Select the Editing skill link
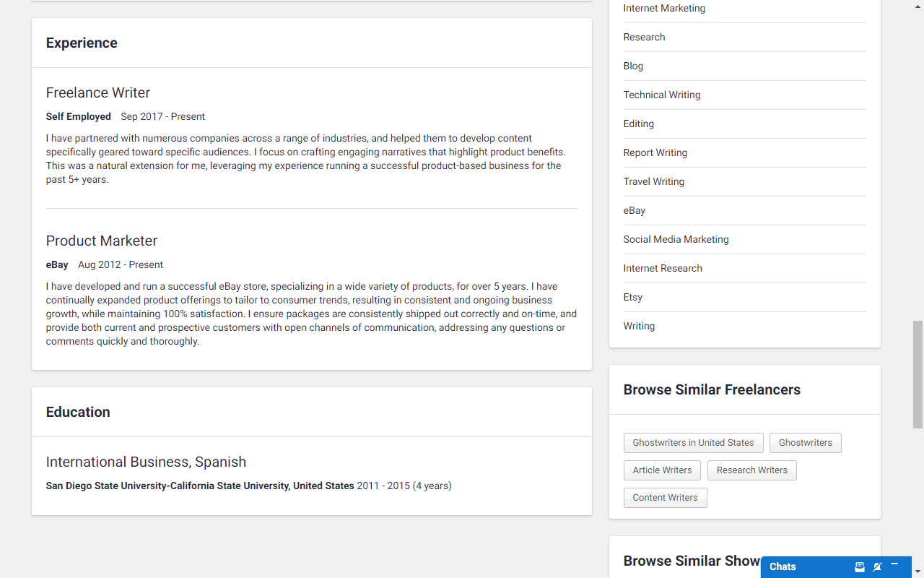924x578 pixels. click(639, 124)
